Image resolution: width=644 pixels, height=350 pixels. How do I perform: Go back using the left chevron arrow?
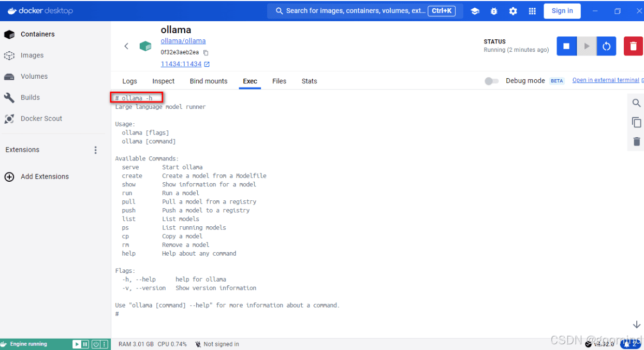[126, 46]
